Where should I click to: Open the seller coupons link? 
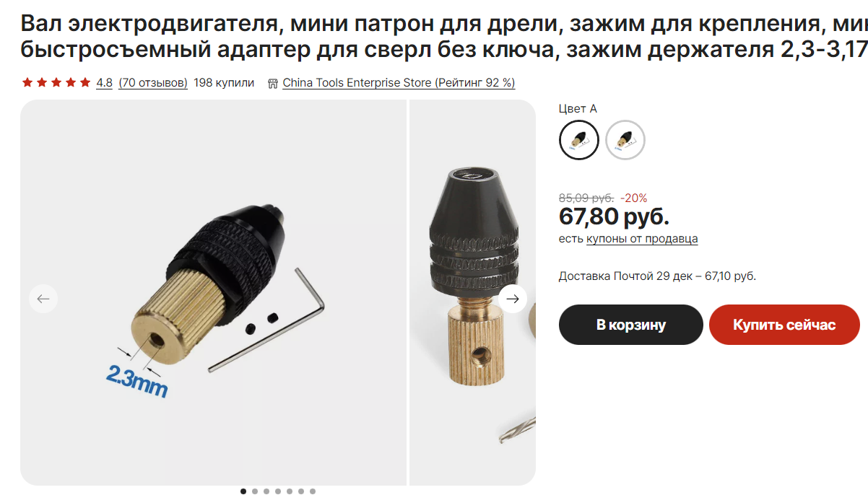(642, 239)
